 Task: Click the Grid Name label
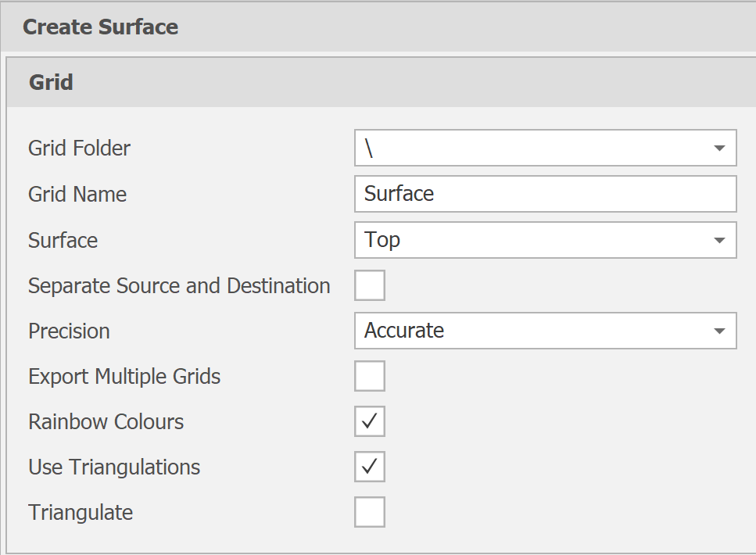(x=77, y=194)
